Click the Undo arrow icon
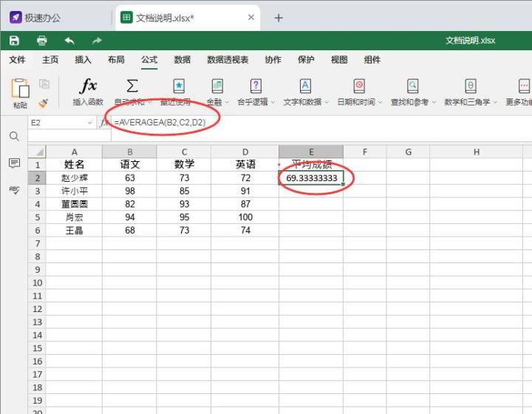Viewport: 532px width, 414px height. (x=69, y=41)
